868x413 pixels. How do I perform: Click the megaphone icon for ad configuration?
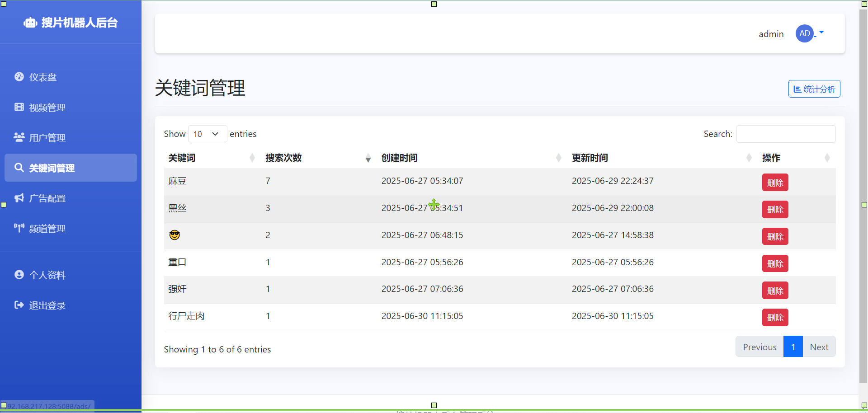click(x=19, y=198)
